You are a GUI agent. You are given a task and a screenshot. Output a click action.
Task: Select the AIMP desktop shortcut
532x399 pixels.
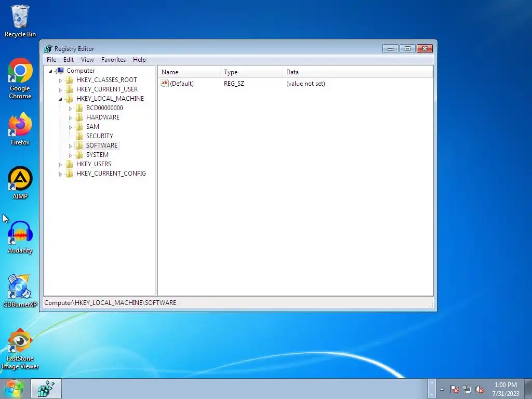(x=20, y=183)
